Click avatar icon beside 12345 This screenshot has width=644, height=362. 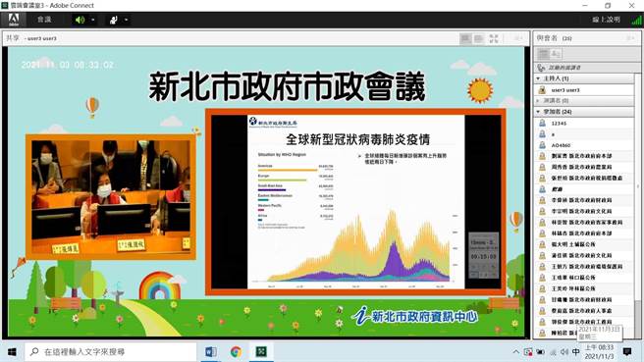point(542,124)
